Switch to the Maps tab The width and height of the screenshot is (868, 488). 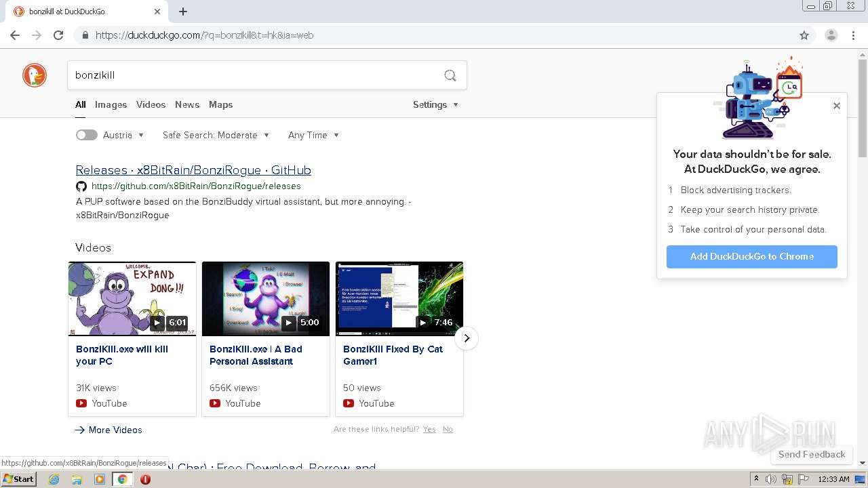tap(220, 104)
